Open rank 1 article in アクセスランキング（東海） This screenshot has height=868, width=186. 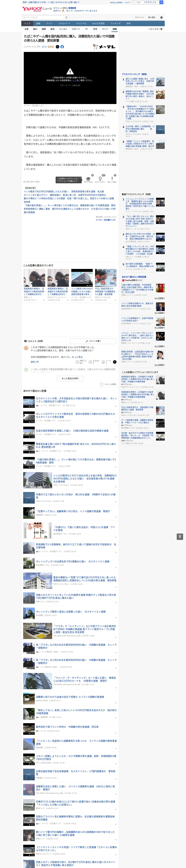coord(140,81)
